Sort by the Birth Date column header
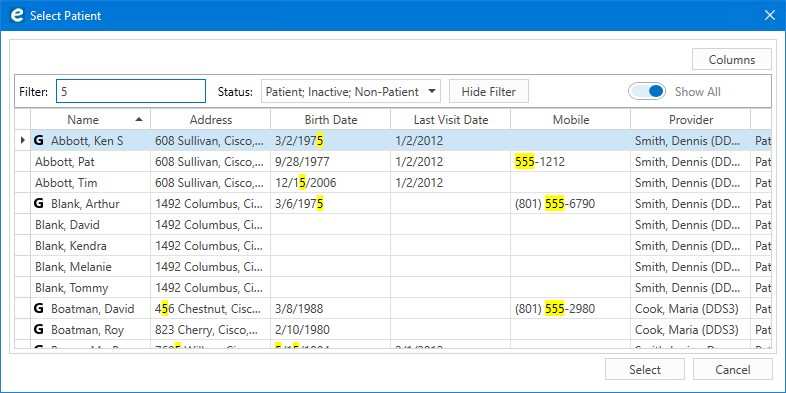This screenshot has width=786, height=393. coord(331,120)
